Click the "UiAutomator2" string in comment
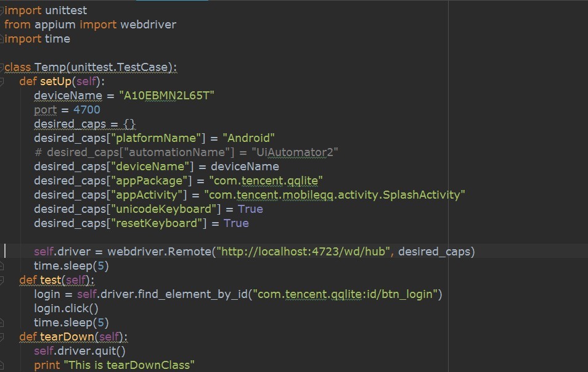Image resolution: width=588 pixels, height=372 pixels. [295, 152]
